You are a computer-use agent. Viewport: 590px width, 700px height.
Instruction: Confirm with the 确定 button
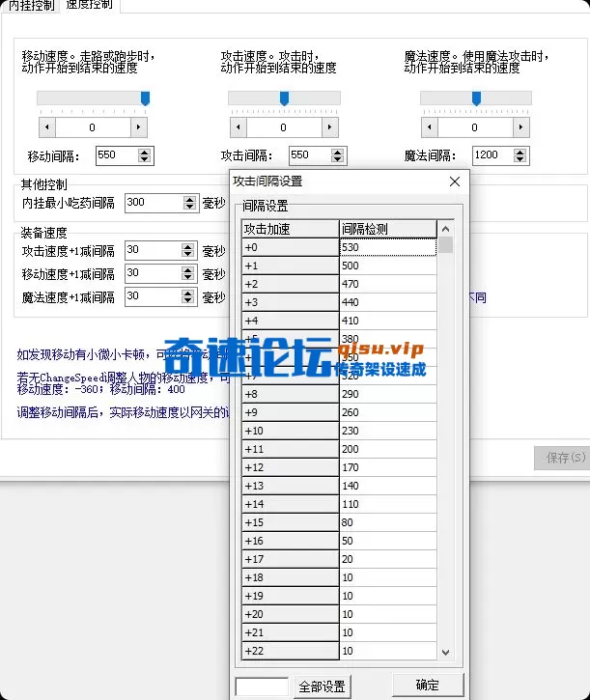point(428,685)
